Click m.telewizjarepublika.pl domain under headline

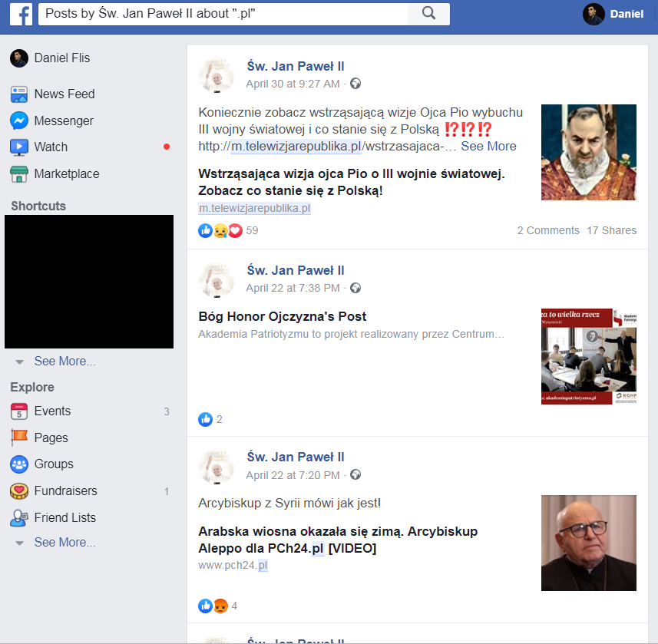(x=254, y=208)
